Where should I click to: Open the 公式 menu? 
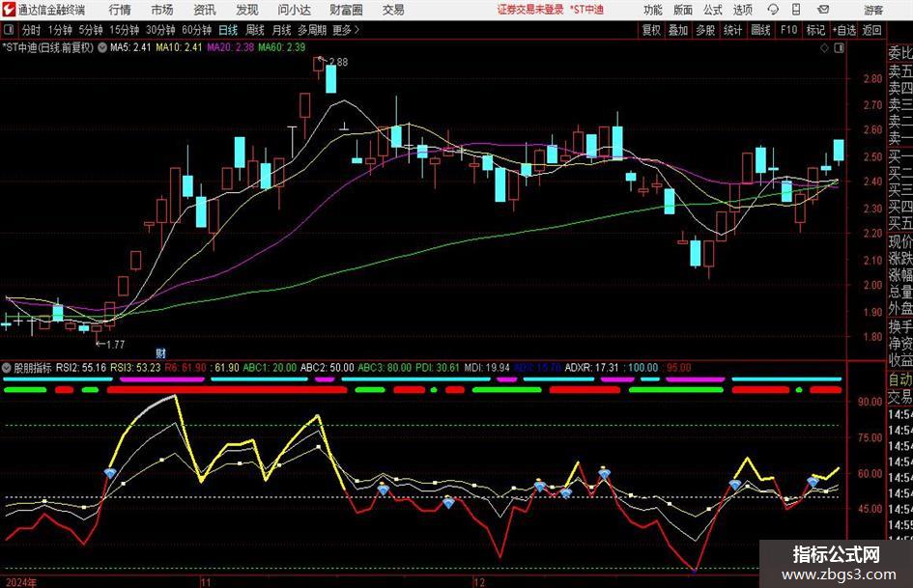[712, 10]
